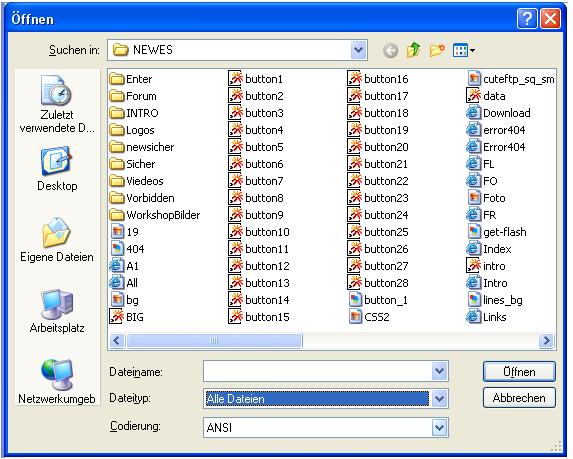The image size is (573, 459).
Task: Expand the Suchen in folder dropdown
Action: (x=358, y=50)
